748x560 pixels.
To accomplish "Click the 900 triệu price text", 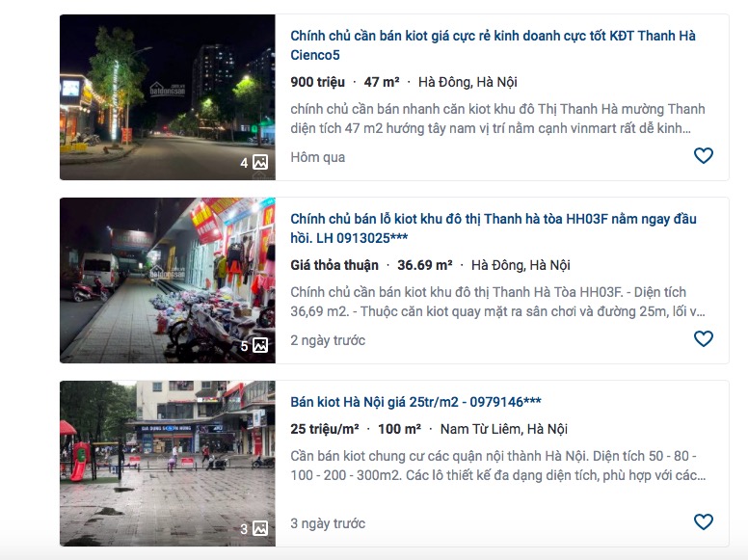I will pos(317,82).
